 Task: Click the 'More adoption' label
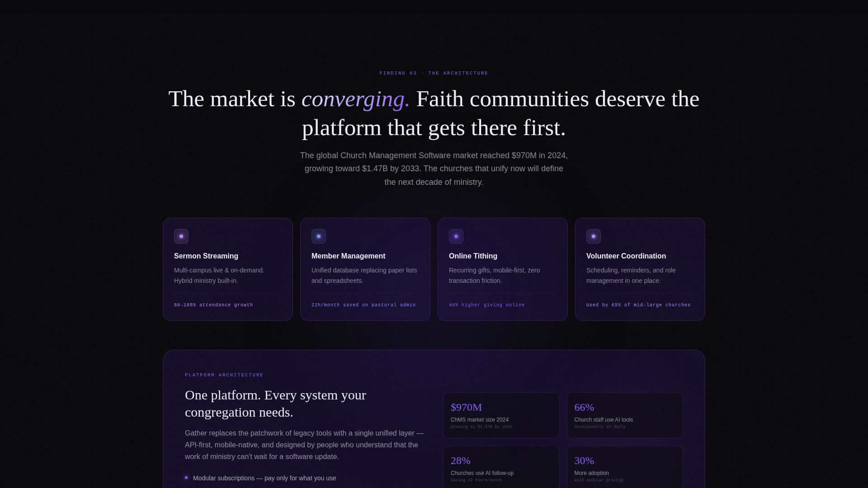click(x=592, y=473)
